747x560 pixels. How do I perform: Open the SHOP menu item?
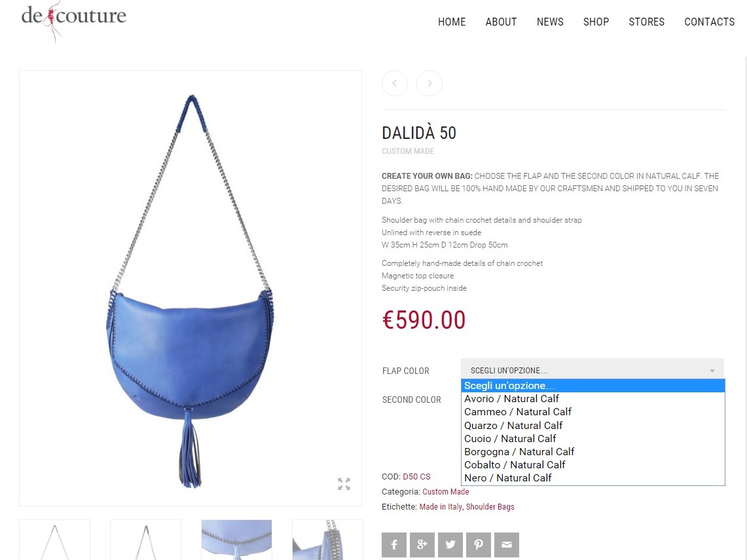point(596,22)
